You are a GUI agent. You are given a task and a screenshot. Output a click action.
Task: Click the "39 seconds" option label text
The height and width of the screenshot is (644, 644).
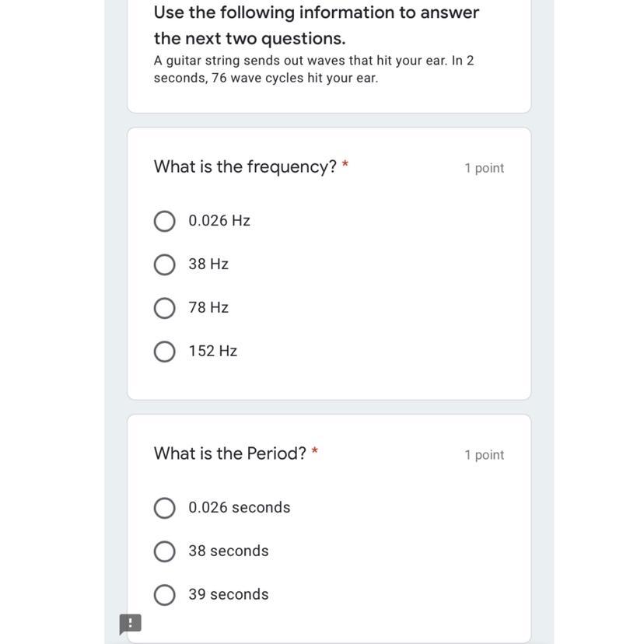tap(228, 594)
